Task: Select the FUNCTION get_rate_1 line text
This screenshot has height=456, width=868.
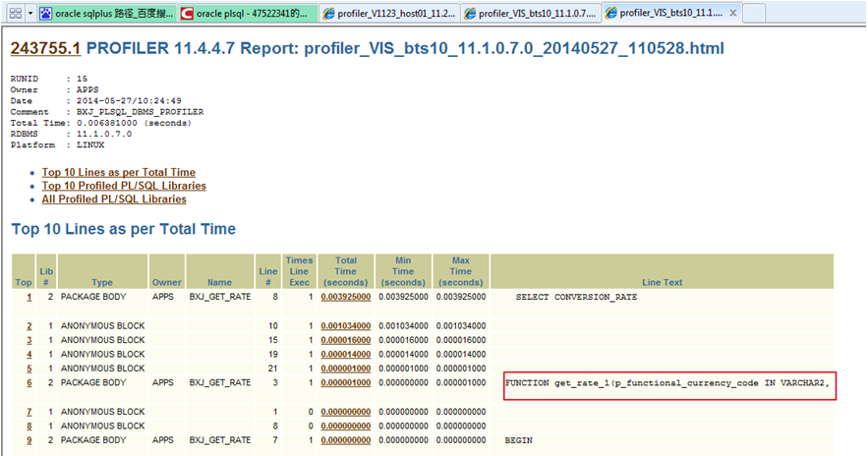Action: pos(667,383)
